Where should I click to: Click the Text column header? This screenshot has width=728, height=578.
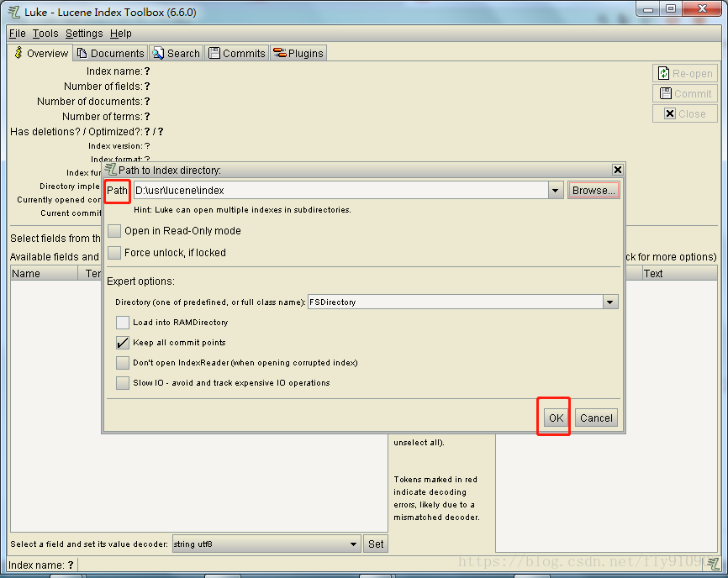point(680,273)
